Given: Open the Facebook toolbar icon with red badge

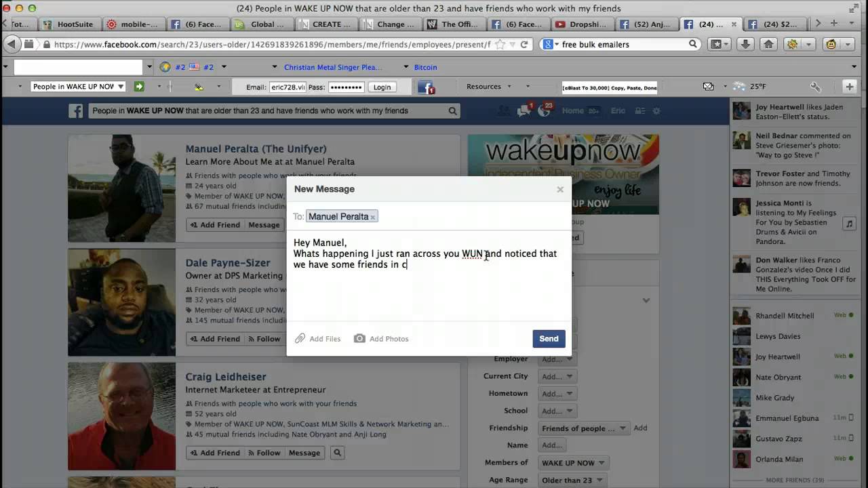Looking at the screenshot, I should point(426,87).
